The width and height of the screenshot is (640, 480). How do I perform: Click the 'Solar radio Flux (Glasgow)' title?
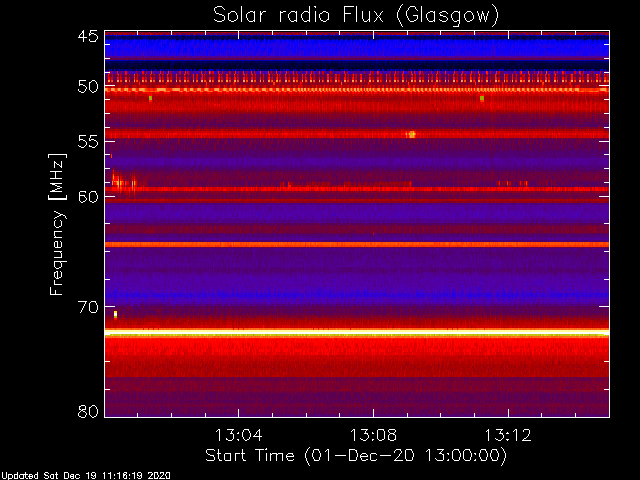[356, 16]
